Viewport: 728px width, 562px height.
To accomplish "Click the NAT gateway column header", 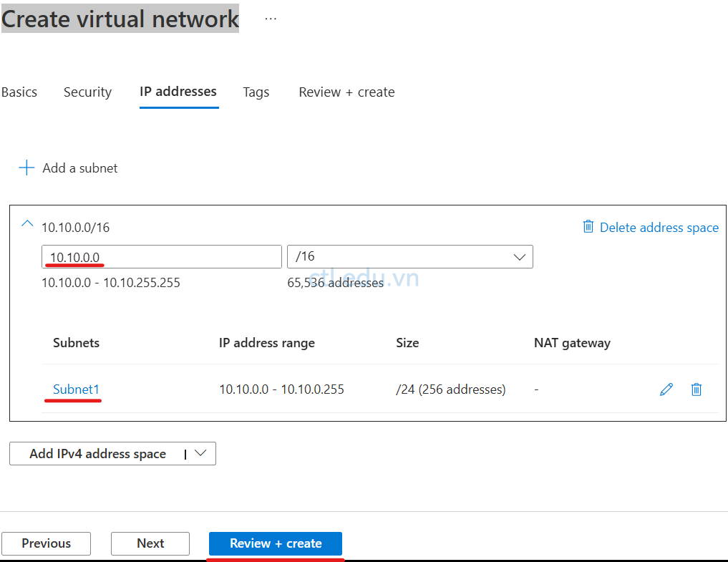I will click(x=573, y=343).
